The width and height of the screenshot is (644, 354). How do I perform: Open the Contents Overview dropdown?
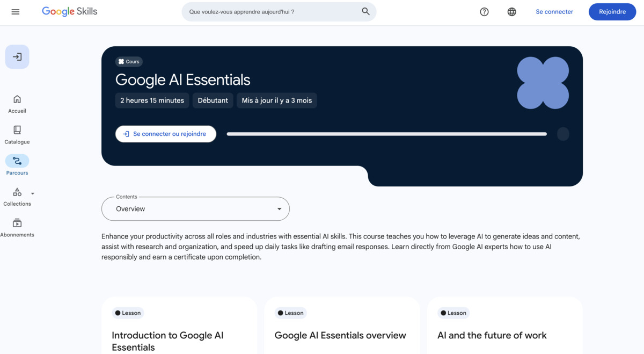pyautogui.click(x=195, y=209)
